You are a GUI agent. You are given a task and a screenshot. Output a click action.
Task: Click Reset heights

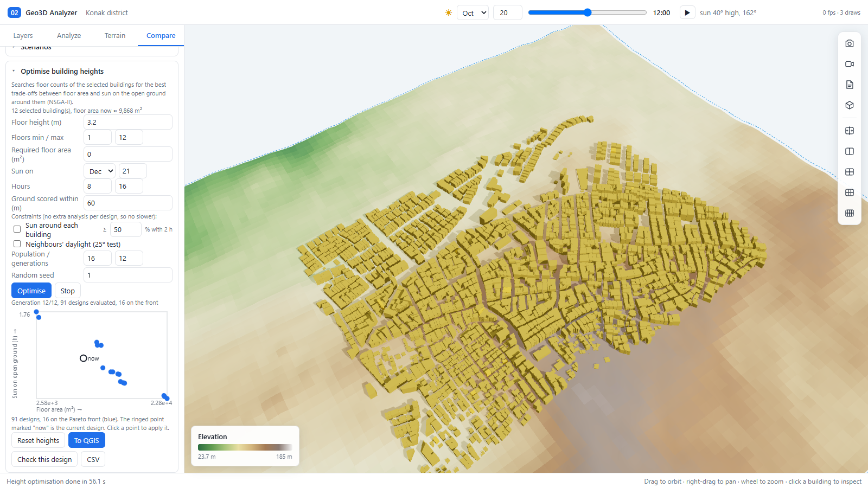click(38, 440)
